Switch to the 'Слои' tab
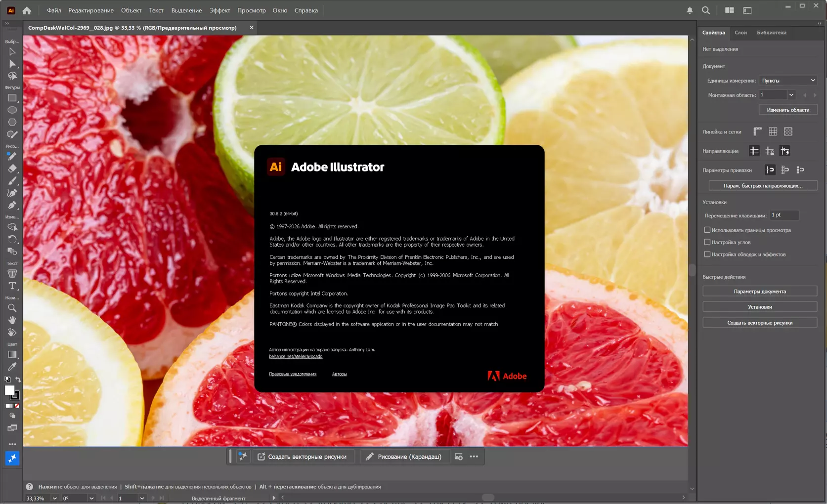Screen dimensions: 827x504 pos(740,33)
